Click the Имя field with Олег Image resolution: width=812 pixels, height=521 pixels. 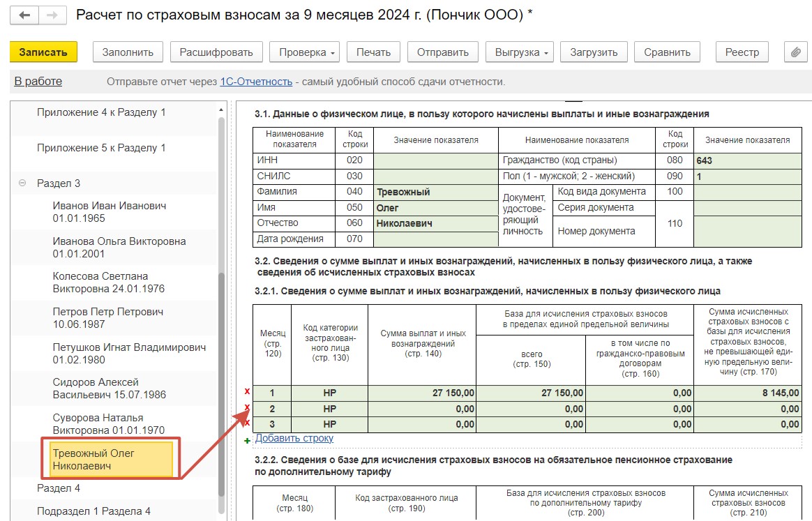pyautogui.click(x=436, y=208)
